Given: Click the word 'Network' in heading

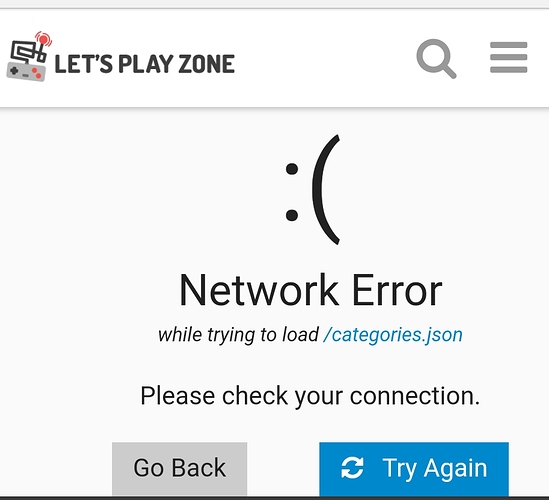Looking at the screenshot, I should [259, 290].
